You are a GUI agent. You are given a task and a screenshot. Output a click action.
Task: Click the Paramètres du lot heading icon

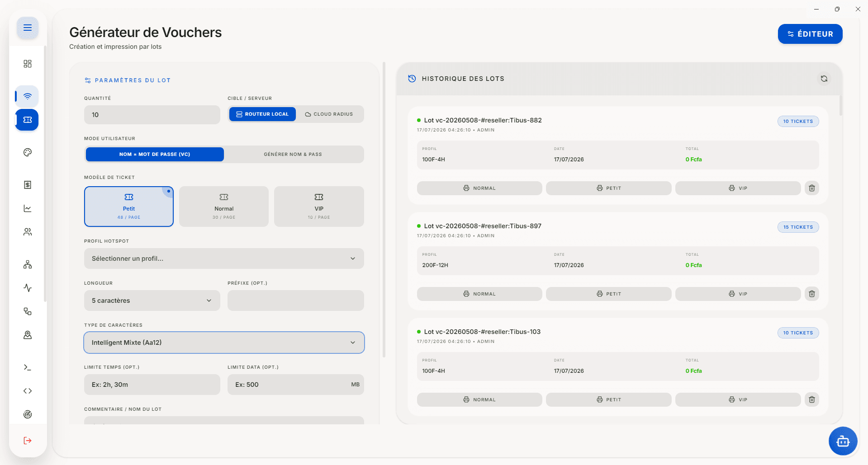[x=88, y=80]
